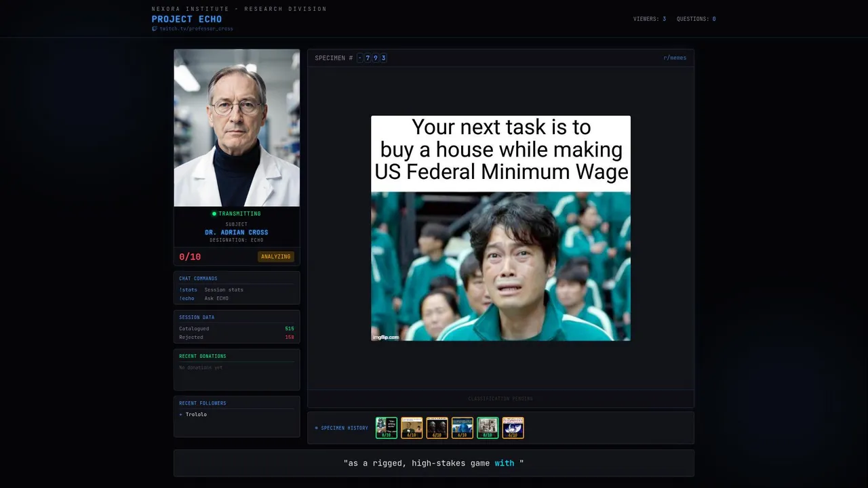Open the r/memes source link
Screen dimensions: 868x488
(x=675, y=58)
